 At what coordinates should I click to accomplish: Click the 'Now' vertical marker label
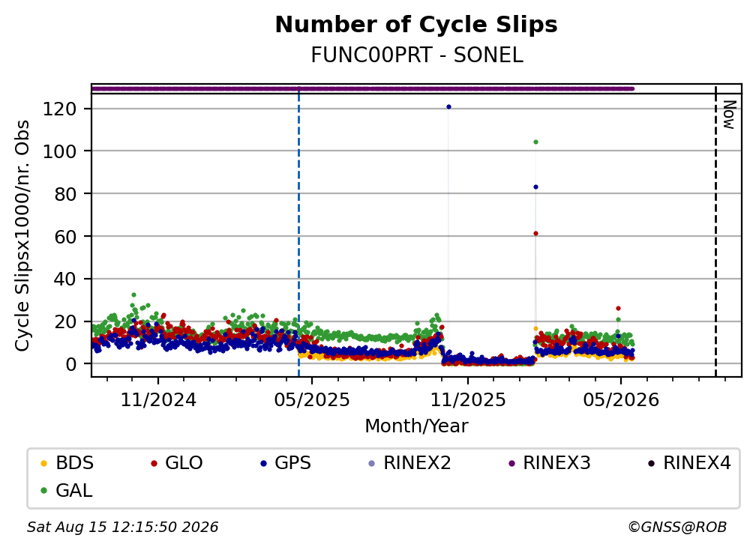[729, 115]
